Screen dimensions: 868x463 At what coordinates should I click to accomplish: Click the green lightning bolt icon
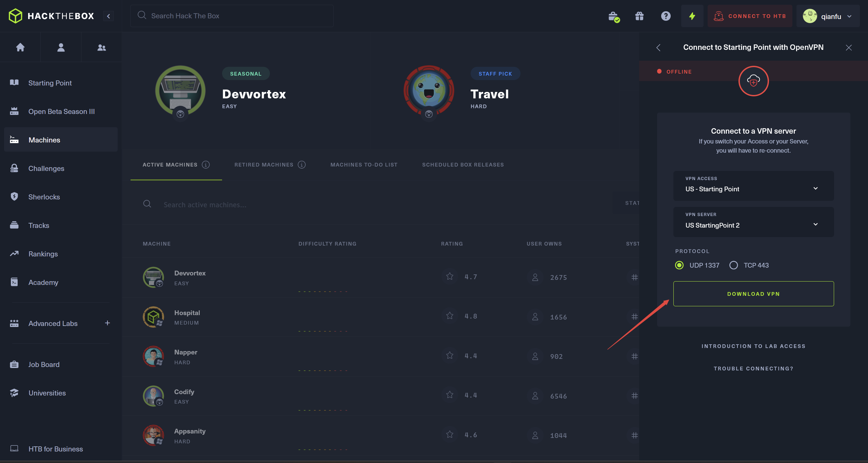click(692, 16)
